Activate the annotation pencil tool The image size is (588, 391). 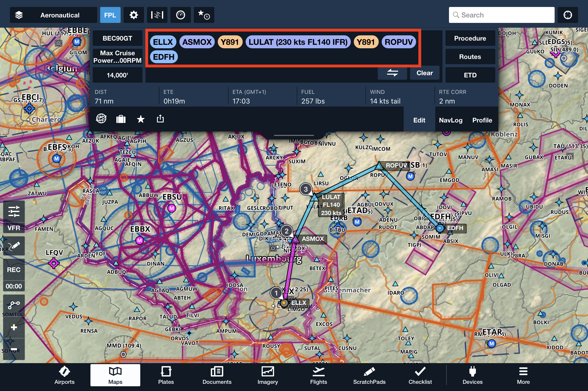tap(14, 246)
